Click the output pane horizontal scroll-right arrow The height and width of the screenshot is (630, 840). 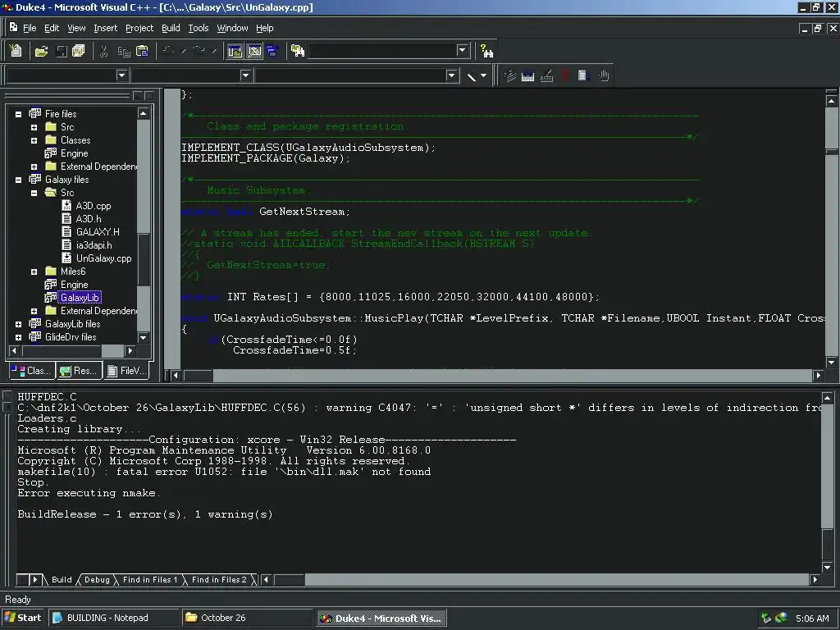tap(815, 579)
